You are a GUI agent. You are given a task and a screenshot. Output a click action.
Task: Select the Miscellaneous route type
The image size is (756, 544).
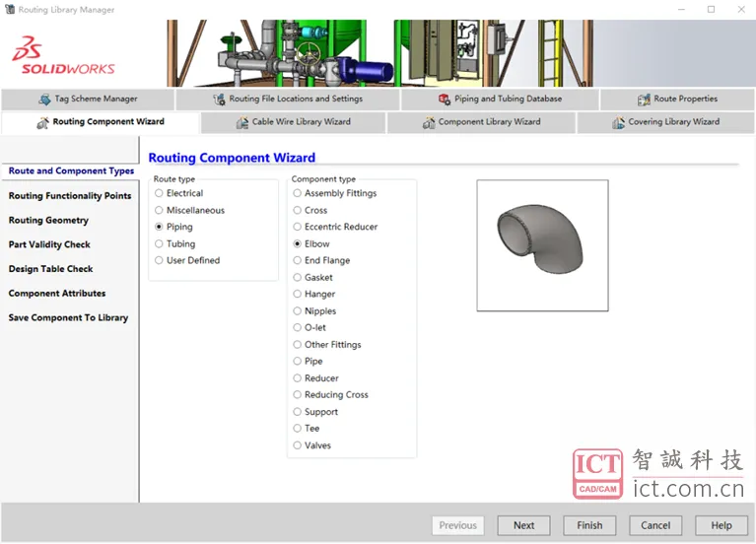159,210
